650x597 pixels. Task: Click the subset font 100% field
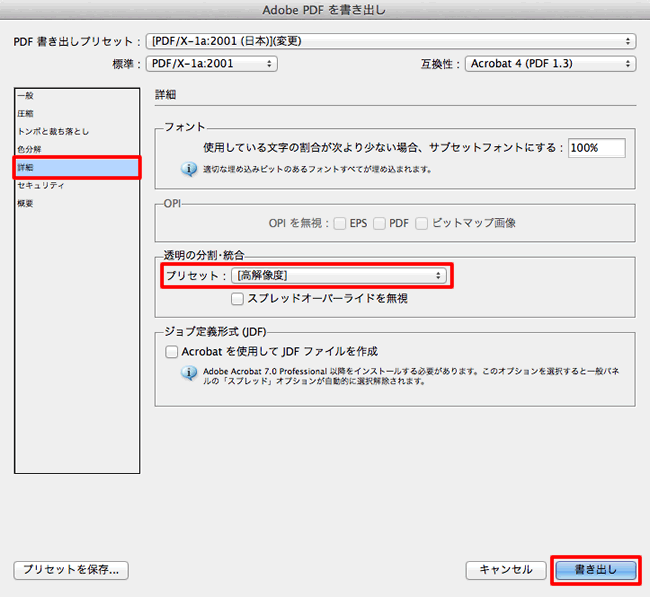point(597,148)
